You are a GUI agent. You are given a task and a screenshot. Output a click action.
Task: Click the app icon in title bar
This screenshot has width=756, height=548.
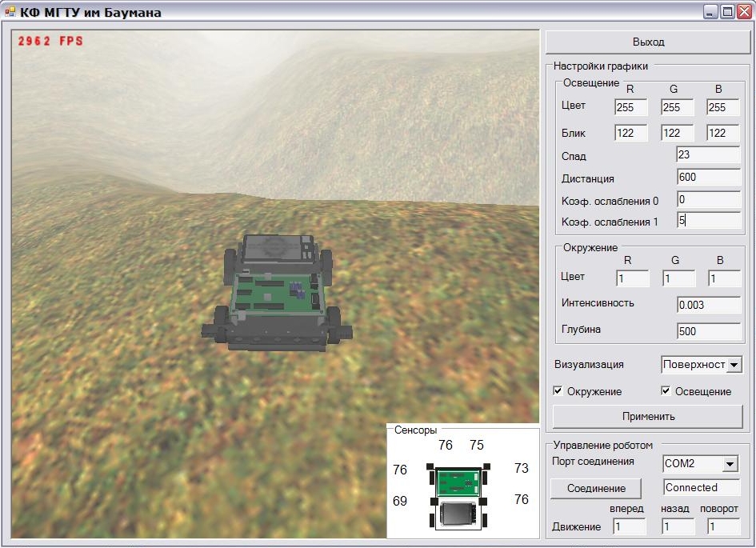(x=10, y=12)
